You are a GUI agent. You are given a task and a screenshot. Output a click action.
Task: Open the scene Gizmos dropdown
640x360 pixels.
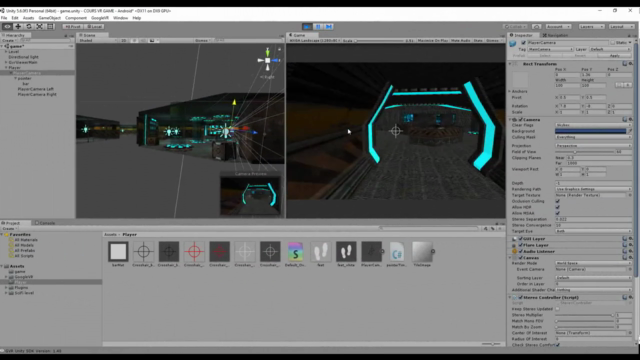pos(202,40)
